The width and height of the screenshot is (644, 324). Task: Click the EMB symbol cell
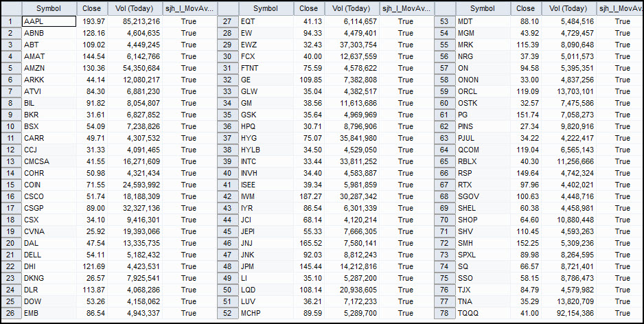(x=49, y=313)
